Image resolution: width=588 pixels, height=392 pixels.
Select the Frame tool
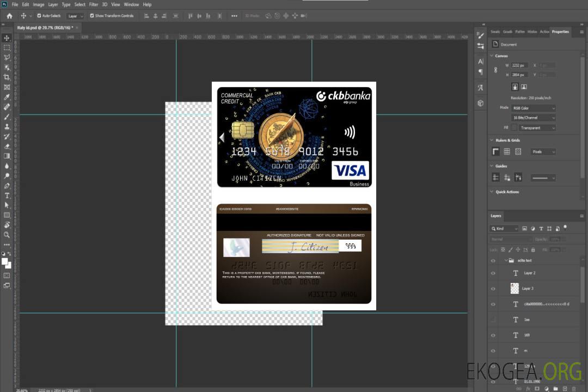coord(7,87)
